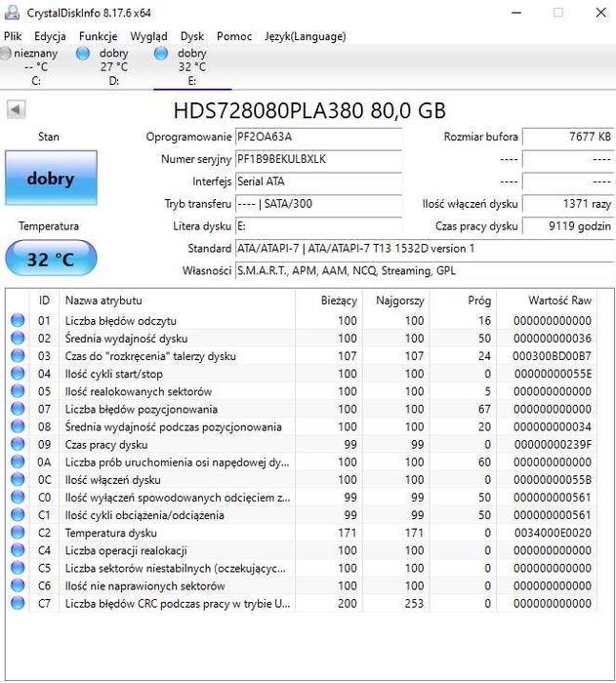This screenshot has height=683, width=616.
Task: Click status orb for attribute 0C Ilość włączeń dysku
Action: pyautogui.click(x=18, y=479)
